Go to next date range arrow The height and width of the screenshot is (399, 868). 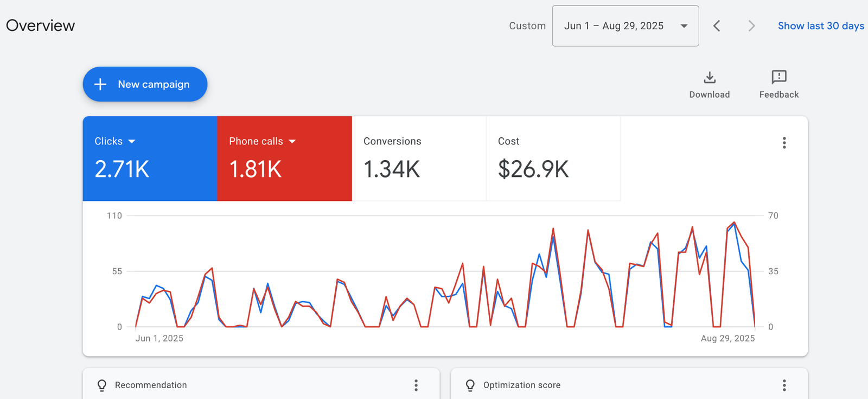click(751, 26)
